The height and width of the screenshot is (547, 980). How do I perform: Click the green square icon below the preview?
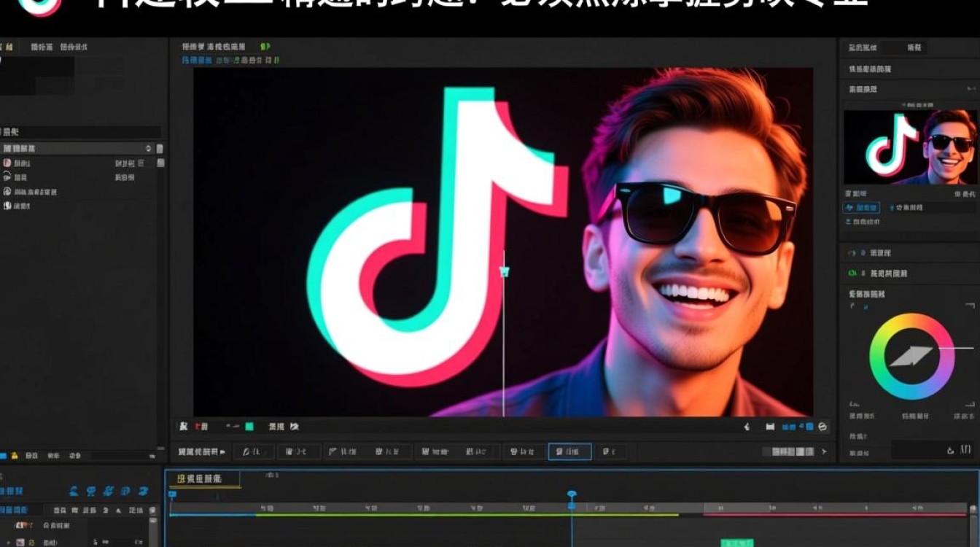pyautogui.click(x=249, y=427)
